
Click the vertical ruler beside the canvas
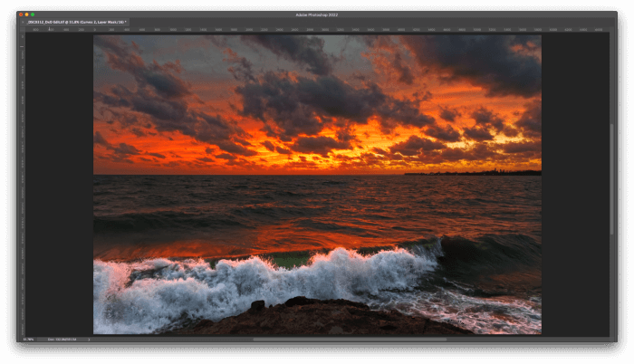coord(23,184)
